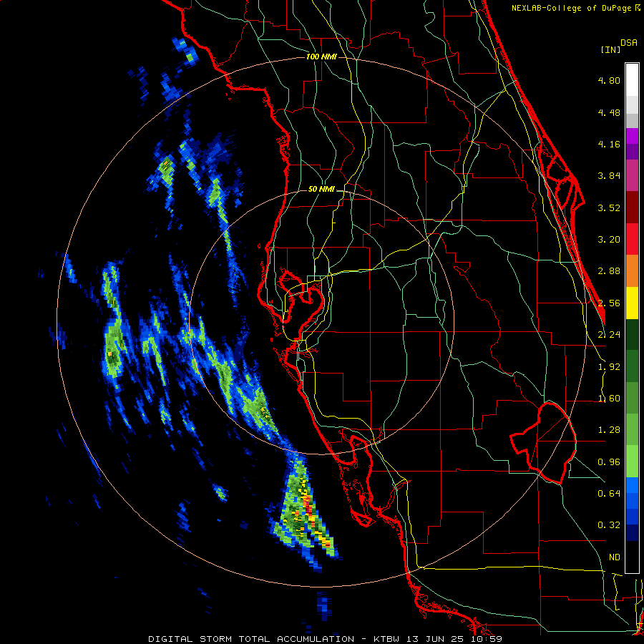Click the 0.64 legend value
This screenshot has width=644, height=644.
coord(609,494)
